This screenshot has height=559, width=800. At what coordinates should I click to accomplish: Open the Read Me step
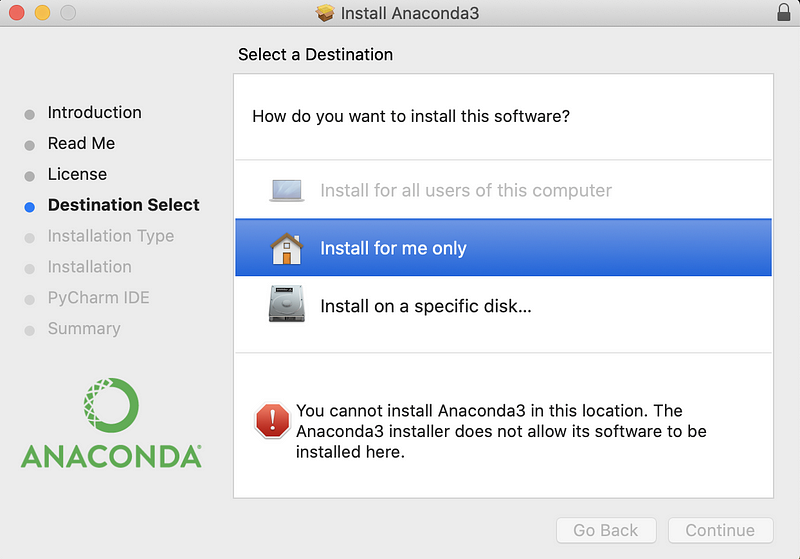pos(81,144)
